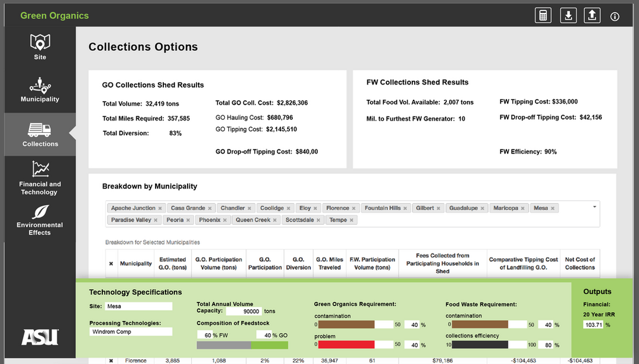Open Financial and Technology chart icon

(x=40, y=169)
